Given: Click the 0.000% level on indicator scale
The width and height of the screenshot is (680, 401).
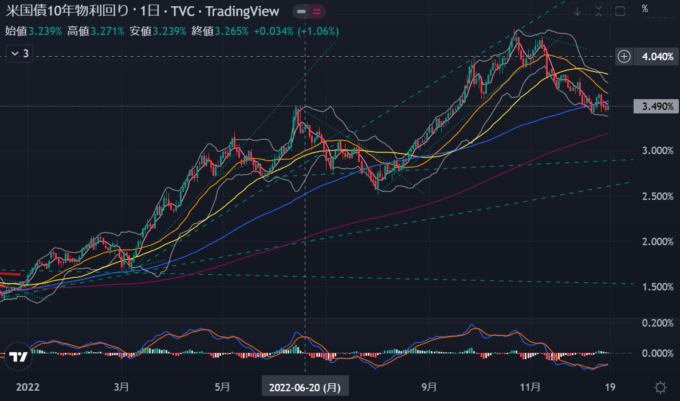Looking at the screenshot, I should [x=656, y=353].
